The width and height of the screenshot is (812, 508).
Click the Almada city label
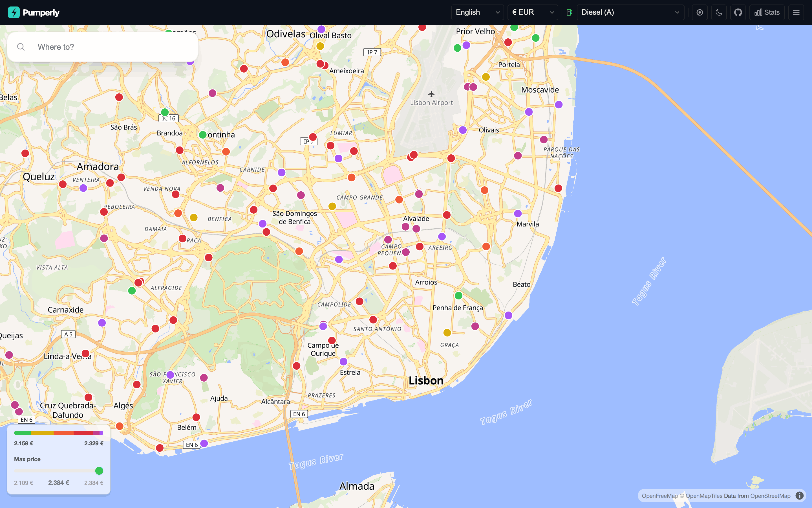357,486
